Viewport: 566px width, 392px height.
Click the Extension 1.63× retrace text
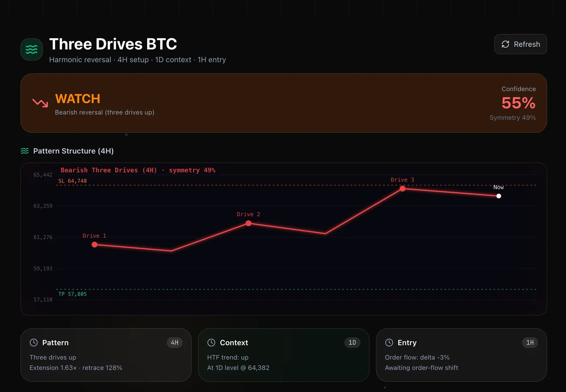click(x=76, y=368)
